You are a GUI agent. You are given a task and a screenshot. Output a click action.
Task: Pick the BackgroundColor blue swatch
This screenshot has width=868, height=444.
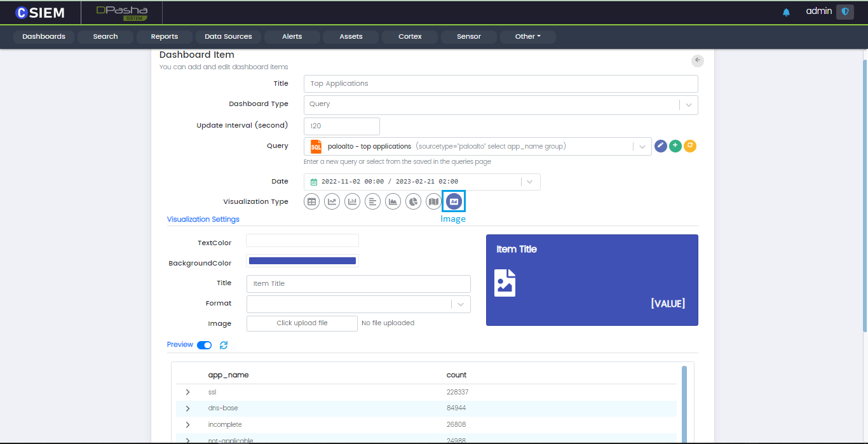302,261
